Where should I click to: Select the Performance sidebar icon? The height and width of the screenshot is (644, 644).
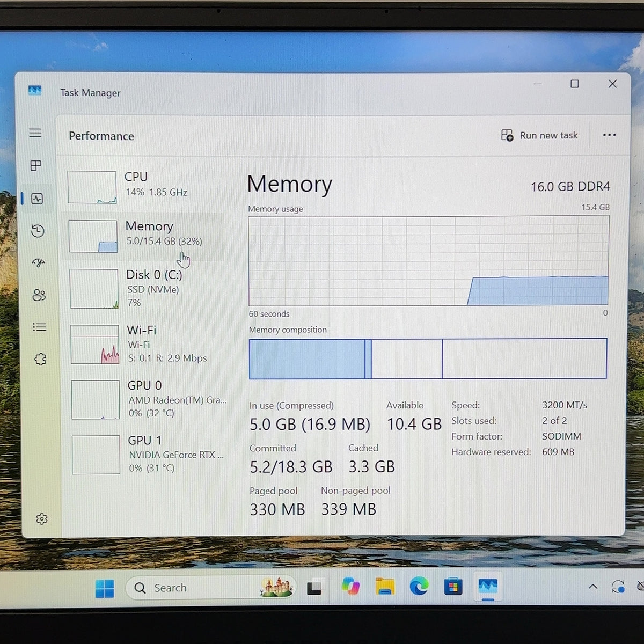(x=37, y=199)
